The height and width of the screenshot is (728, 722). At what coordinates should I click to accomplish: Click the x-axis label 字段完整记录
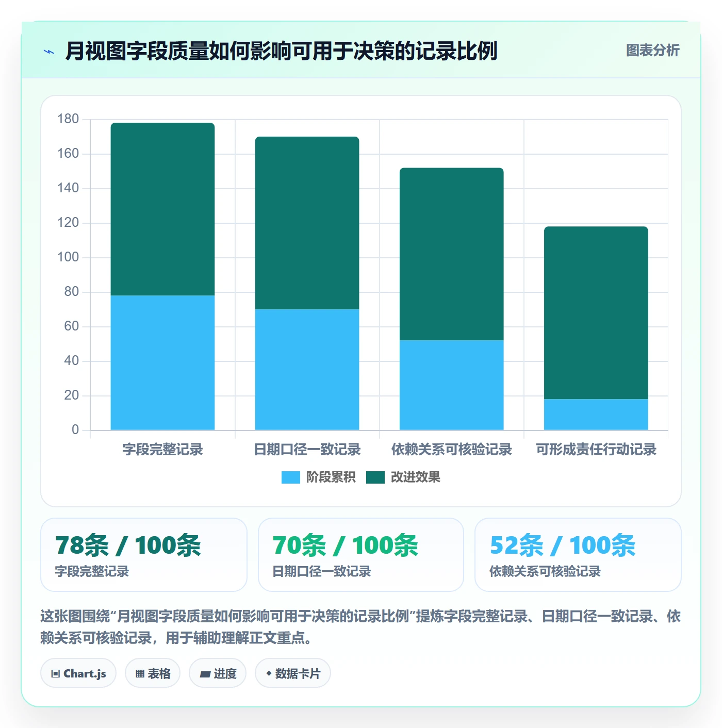(162, 450)
